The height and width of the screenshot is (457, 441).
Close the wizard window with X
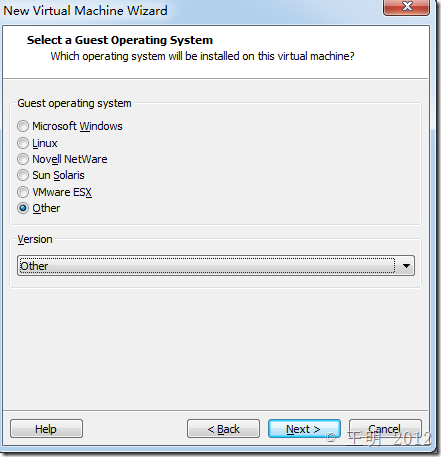[x=407, y=7]
